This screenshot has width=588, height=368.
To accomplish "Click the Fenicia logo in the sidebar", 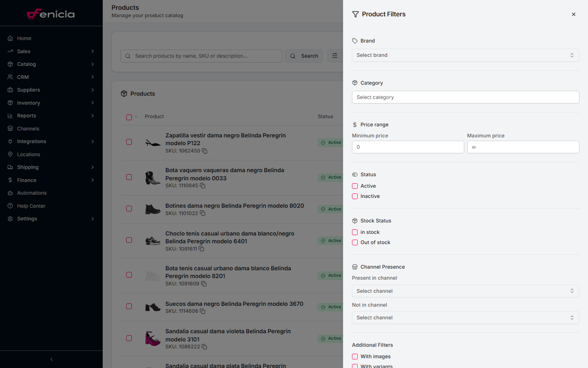I will pos(51,14).
